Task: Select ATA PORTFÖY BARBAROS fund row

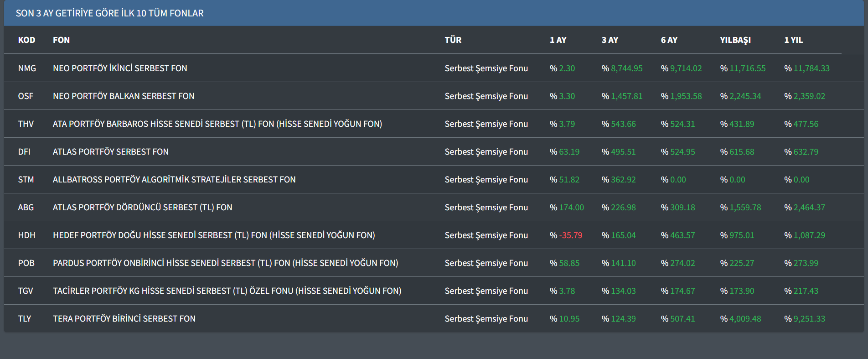Action: (217, 124)
